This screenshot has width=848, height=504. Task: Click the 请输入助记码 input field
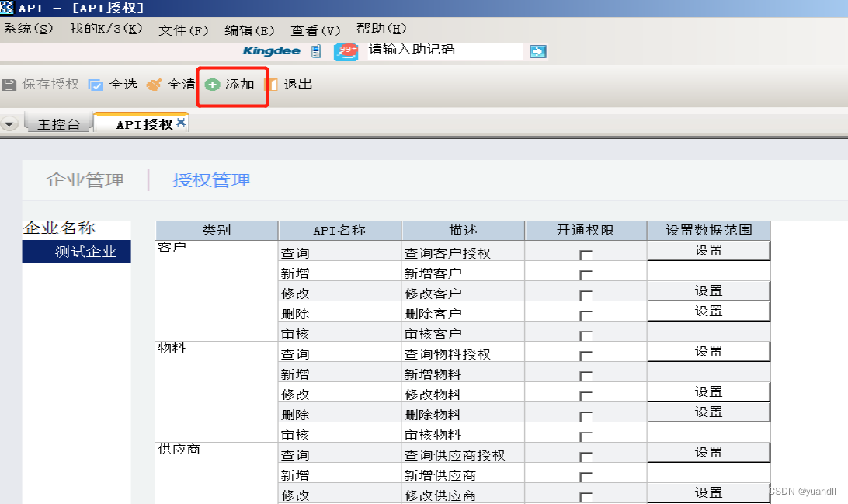[443, 51]
